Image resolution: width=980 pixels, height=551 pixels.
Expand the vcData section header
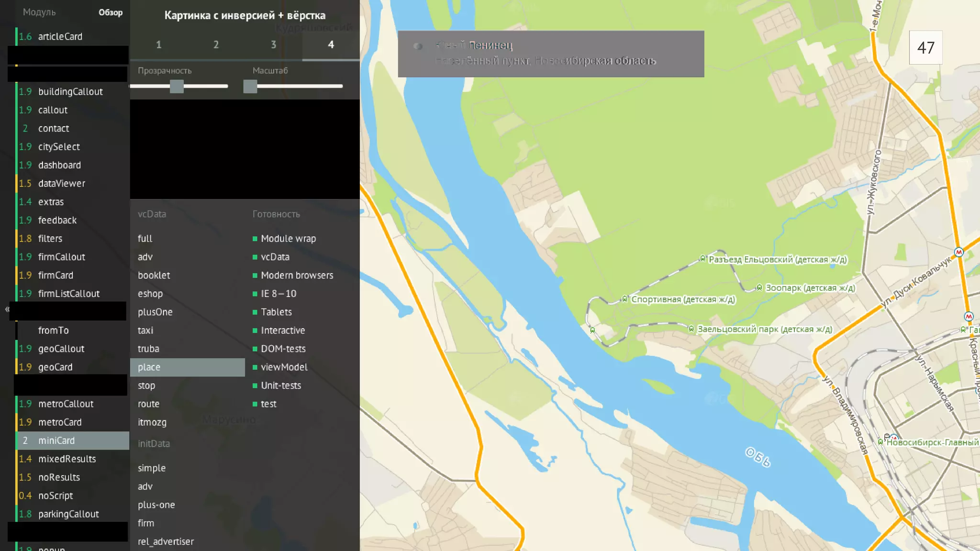152,214
